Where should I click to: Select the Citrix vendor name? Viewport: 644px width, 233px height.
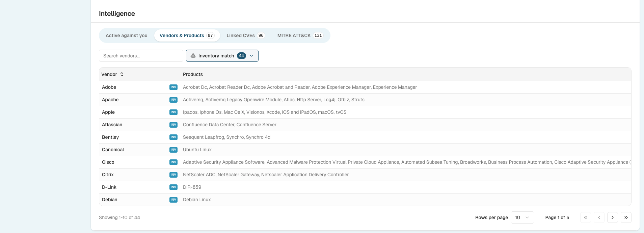point(108,175)
